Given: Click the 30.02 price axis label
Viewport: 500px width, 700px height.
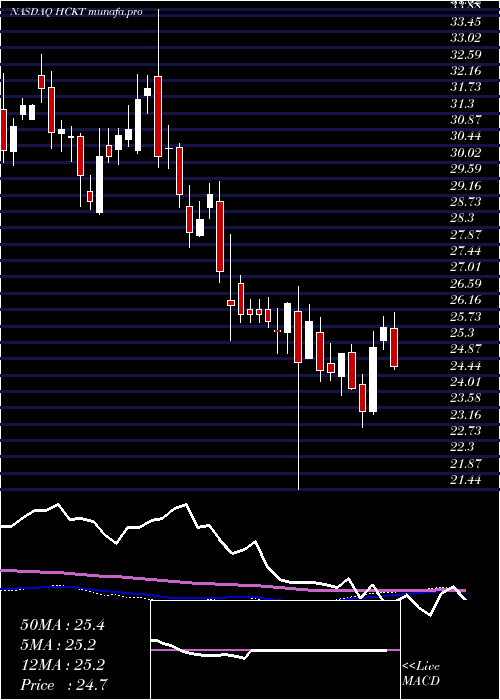Looking at the screenshot, I should coord(466,153).
